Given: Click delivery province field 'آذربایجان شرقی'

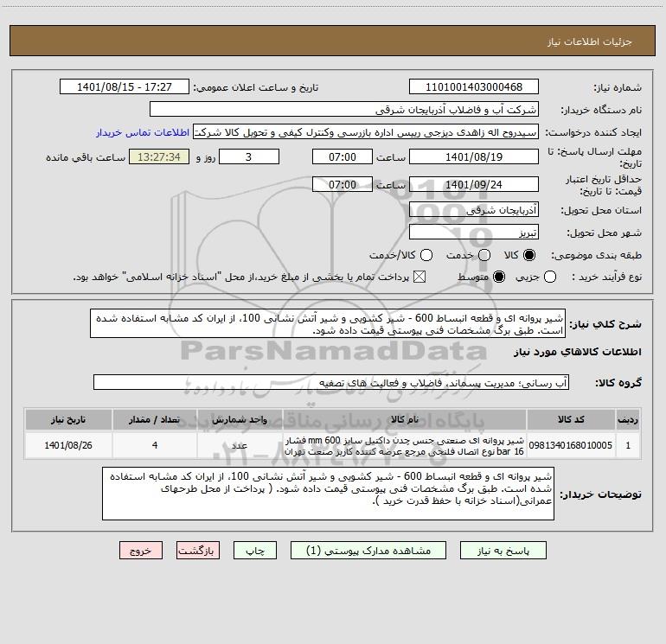Looking at the screenshot, I should click(x=474, y=209).
